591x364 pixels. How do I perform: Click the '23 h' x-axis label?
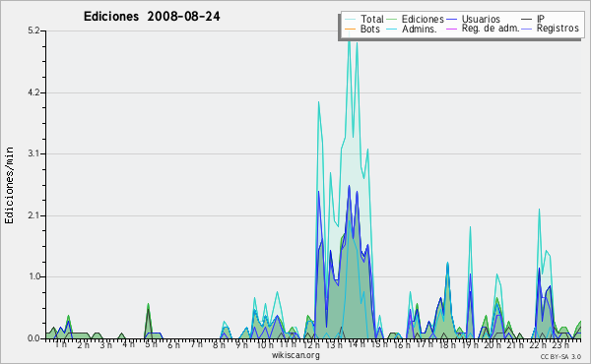coord(560,344)
